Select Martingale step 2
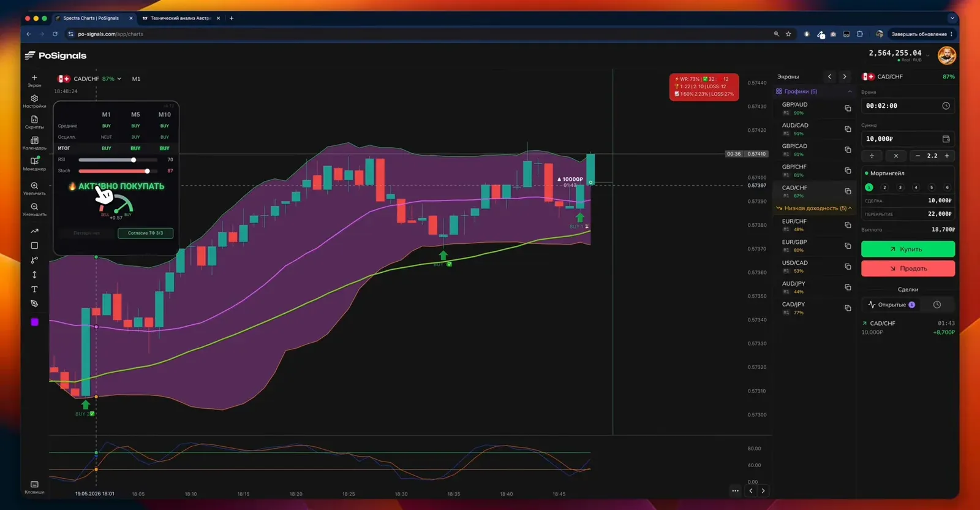The height and width of the screenshot is (510, 980). pyautogui.click(x=884, y=188)
